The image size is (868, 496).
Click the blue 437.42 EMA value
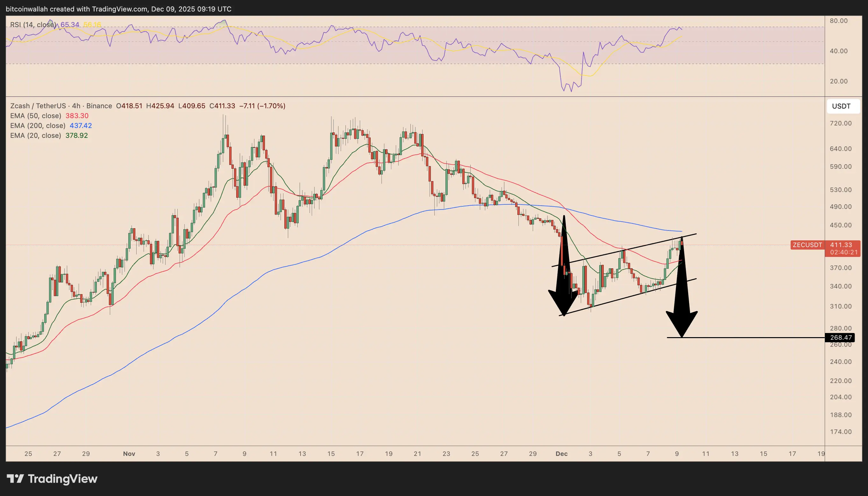(81, 126)
